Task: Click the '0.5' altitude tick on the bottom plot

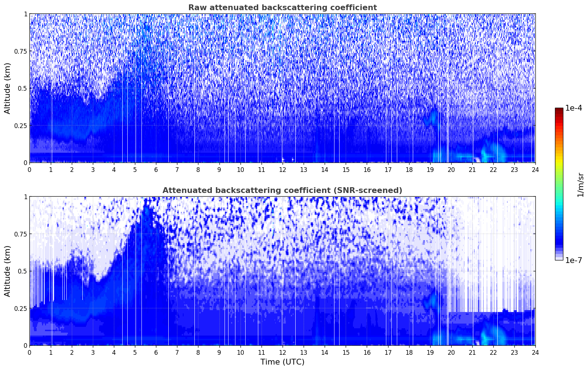Action: [22, 271]
